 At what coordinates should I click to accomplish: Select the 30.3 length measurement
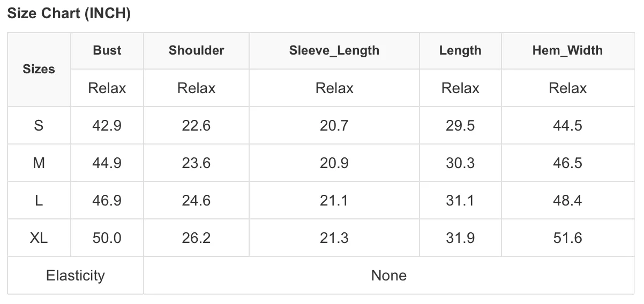[x=460, y=163]
